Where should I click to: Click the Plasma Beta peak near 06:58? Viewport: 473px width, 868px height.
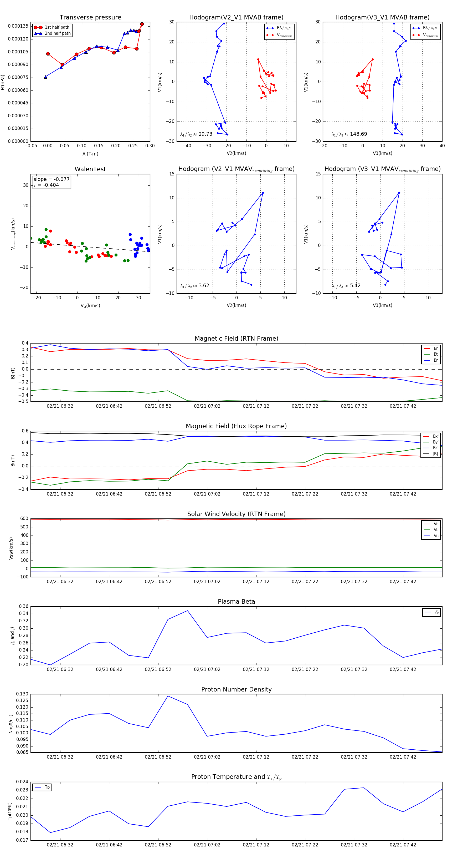coord(188,610)
